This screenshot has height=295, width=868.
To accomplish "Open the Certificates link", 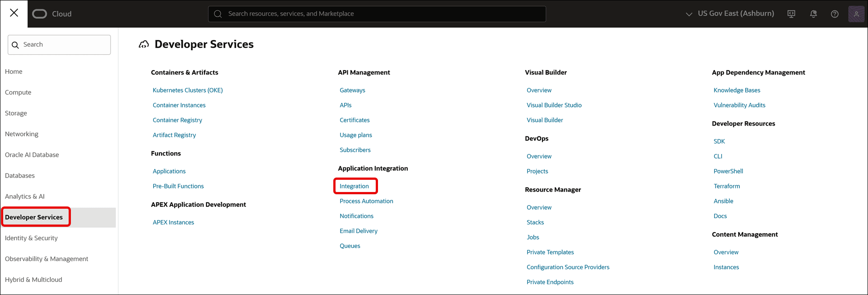I will 355,120.
